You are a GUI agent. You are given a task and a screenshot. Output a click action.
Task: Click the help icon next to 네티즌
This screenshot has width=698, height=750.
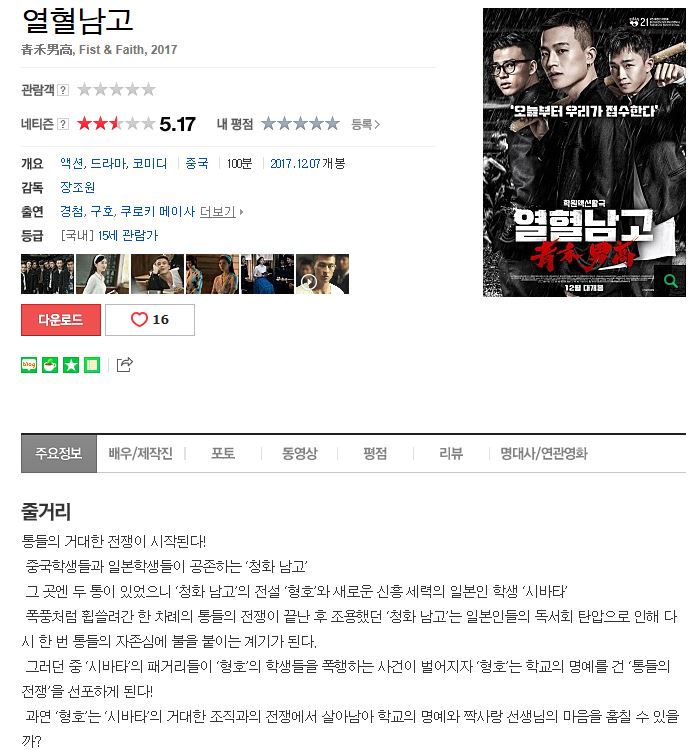pyautogui.click(x=63, y=124)
